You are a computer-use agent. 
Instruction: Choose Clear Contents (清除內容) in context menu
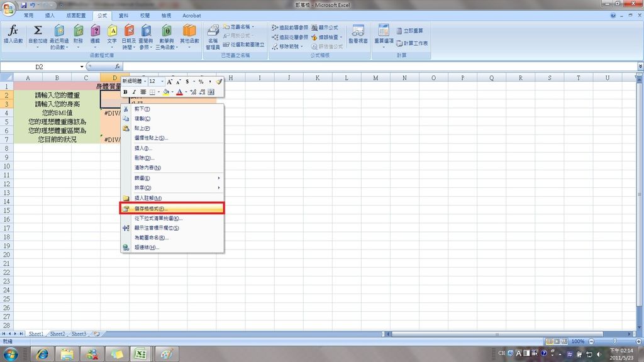click(172, 167)
